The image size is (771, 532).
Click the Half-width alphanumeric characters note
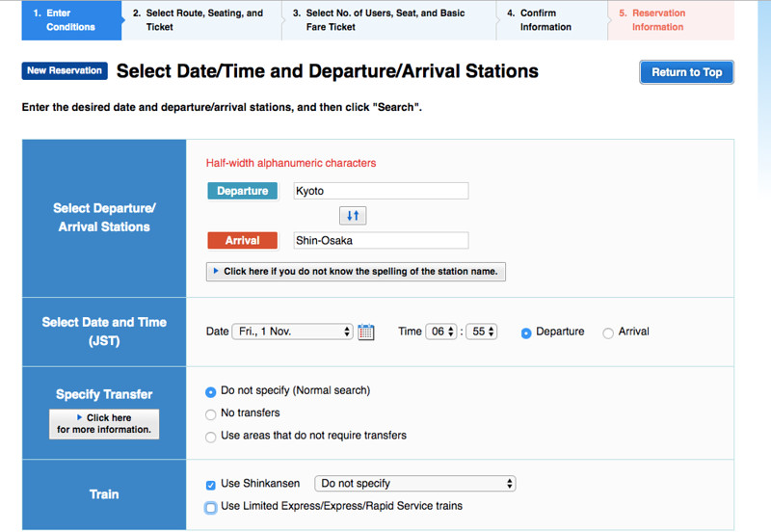(x=291, y=163)
